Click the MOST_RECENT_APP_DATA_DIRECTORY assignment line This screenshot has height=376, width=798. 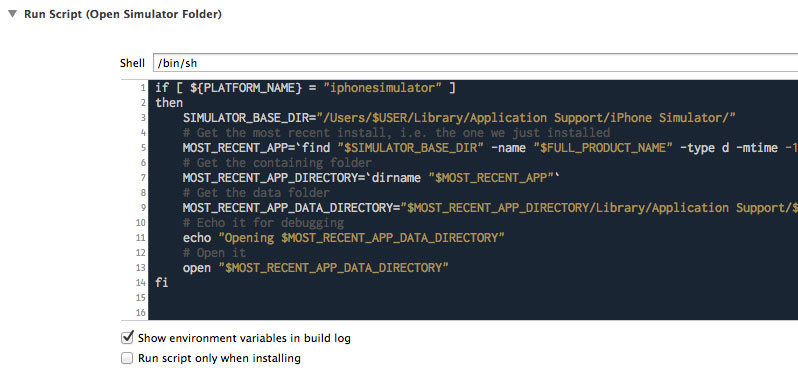click(x=490, y=208)
